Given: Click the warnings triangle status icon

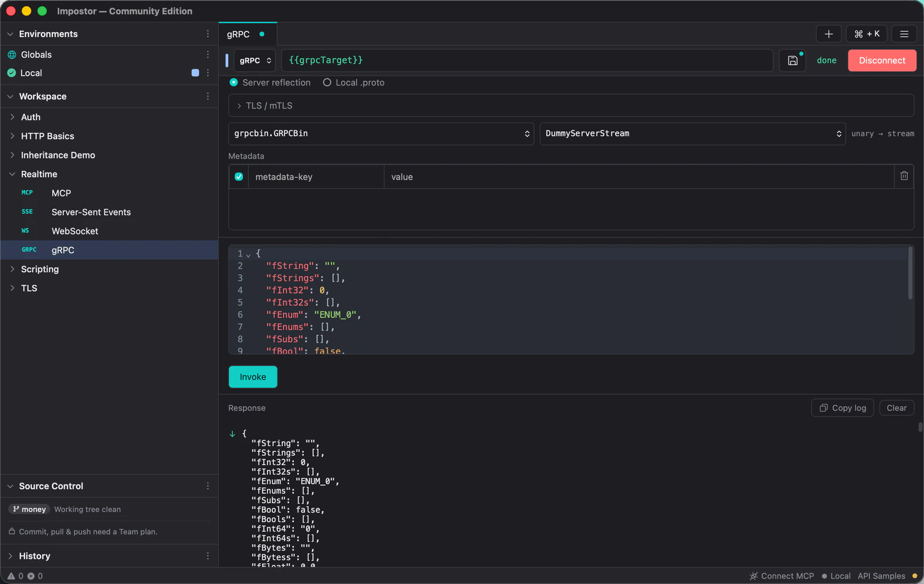Looking at the screenshot, I should tap(11, 576).
